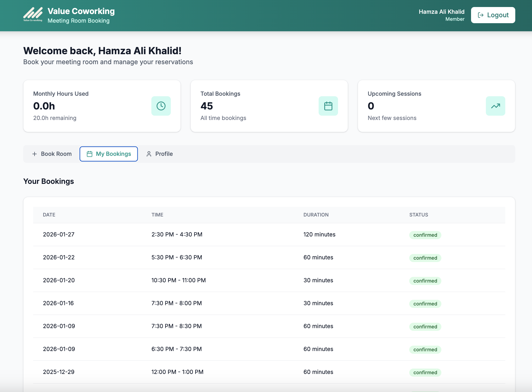The width and height of the screenshot is (532, 392).
Task: Open the Profile tab
Action: click(x=160, y=154)
